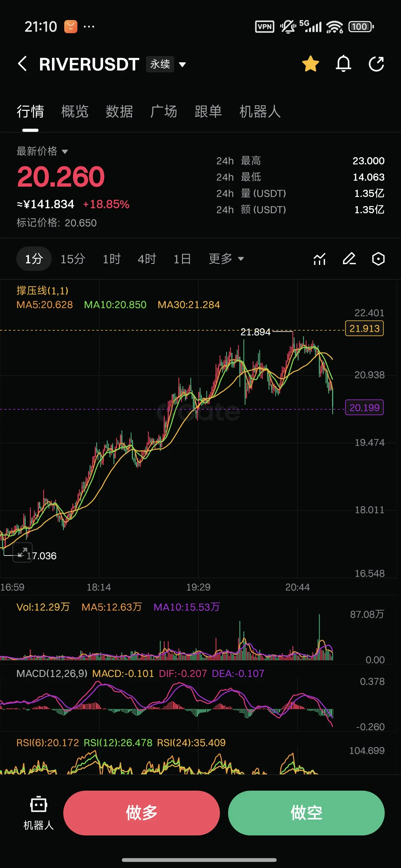The height and width of the screenshot is (868, 401).
Task: Tap the back arrow icon
Action: tap(22, 64)
